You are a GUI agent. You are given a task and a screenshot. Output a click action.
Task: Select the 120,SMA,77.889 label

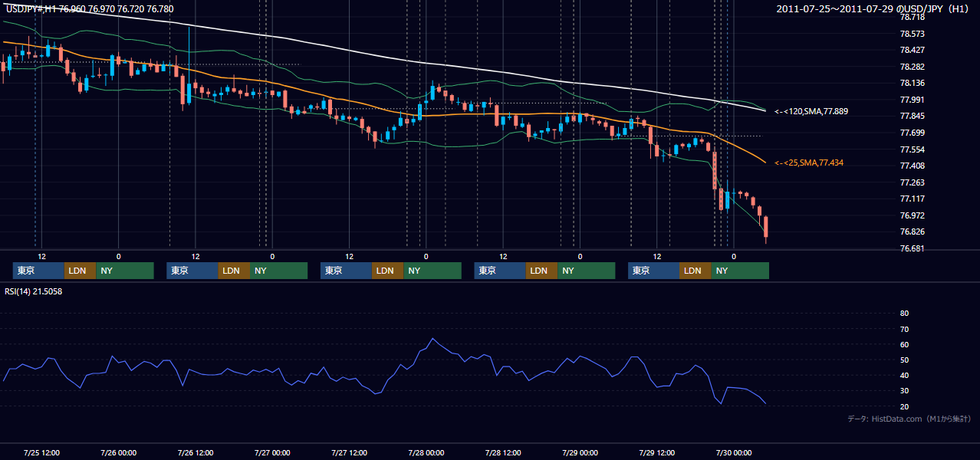811,111
